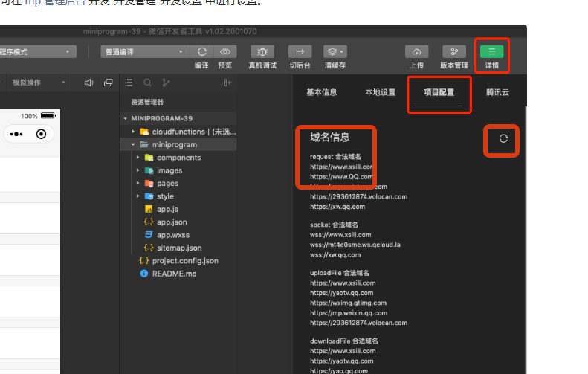Viewport: 588px width, 374px height.
Task: Click the downloadFile 合法域名 label
Action: click(344, 341)
